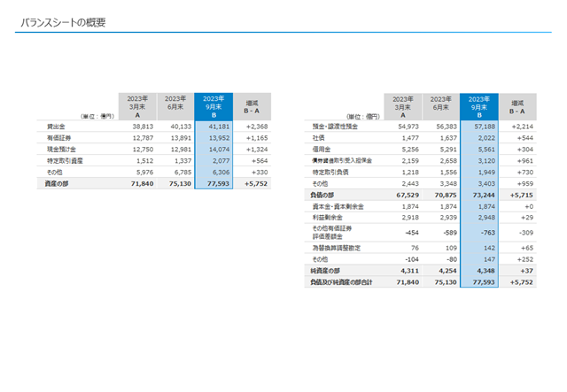Image resolution: width=567 pixels, height=392 pixels.
Task: Select the 利益剰余金 row label
Action: [x=328, y=218]
